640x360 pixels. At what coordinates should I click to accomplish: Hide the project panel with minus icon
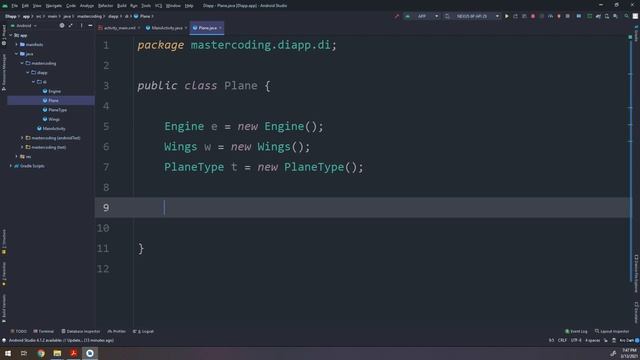(x=90, y=25)
